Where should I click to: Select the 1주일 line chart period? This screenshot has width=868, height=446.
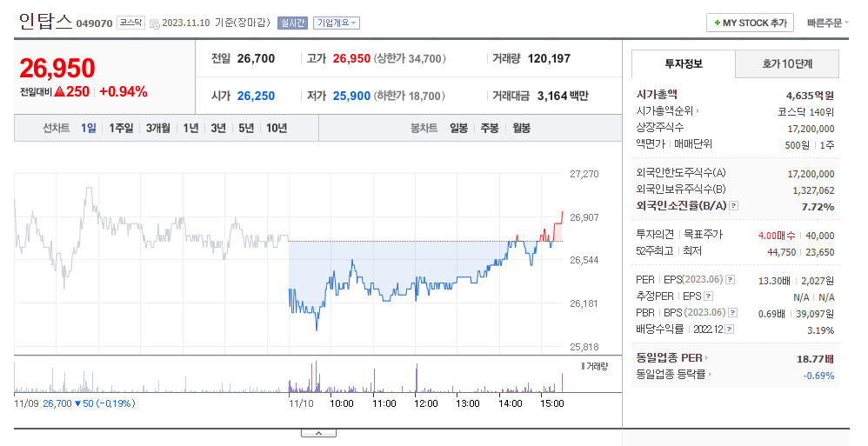click(121, 128)
